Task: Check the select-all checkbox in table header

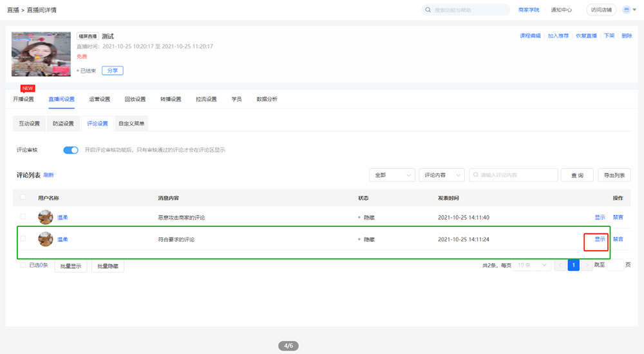Action: 23,197
